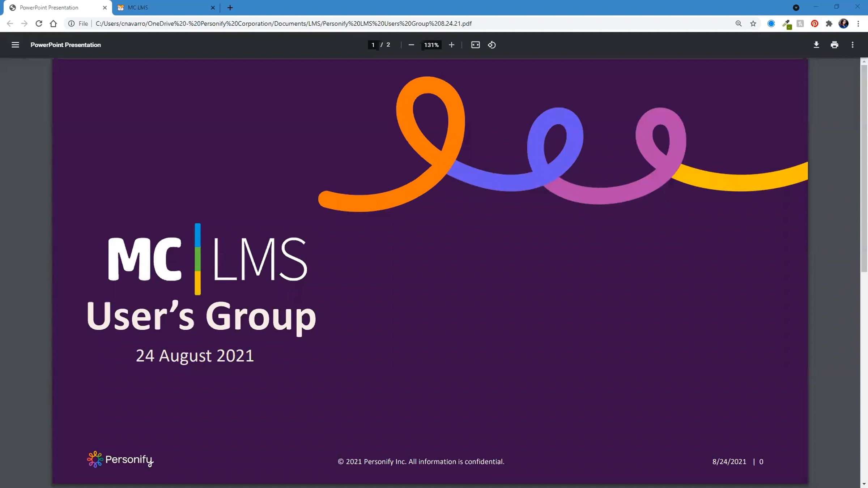Screen dimensions: 868x488
Task: Print the PDF presentation
Action: 834,45
